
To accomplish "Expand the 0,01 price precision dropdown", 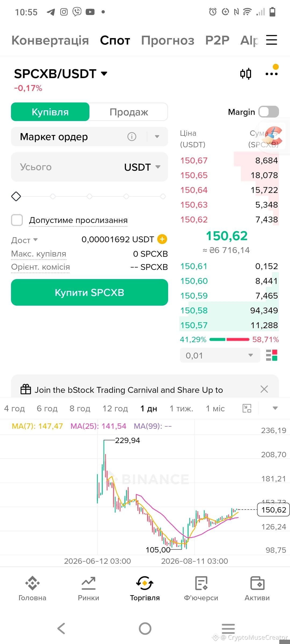I will pos(220,355).
